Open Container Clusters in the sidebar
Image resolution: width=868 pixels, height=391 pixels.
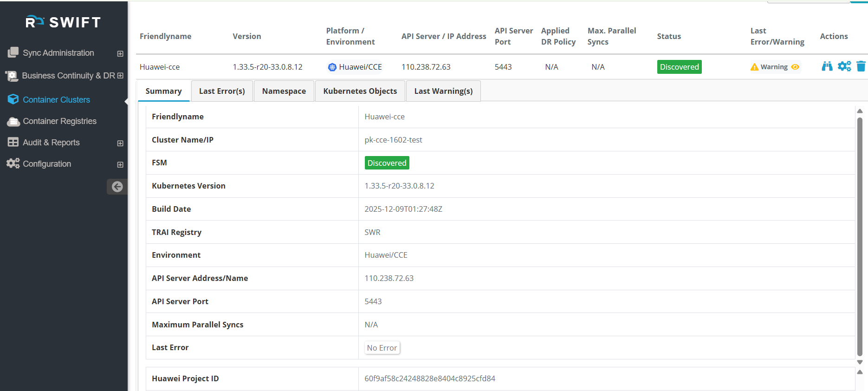click(56, 99)
